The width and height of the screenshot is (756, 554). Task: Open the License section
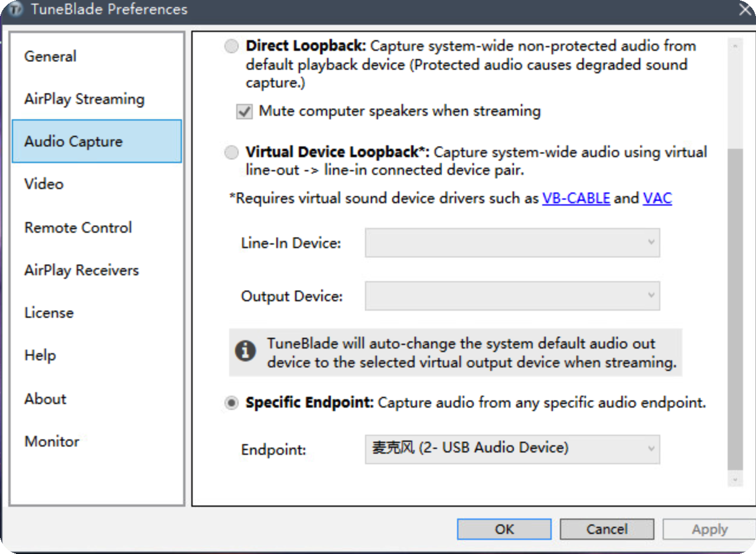click(49, 313)
